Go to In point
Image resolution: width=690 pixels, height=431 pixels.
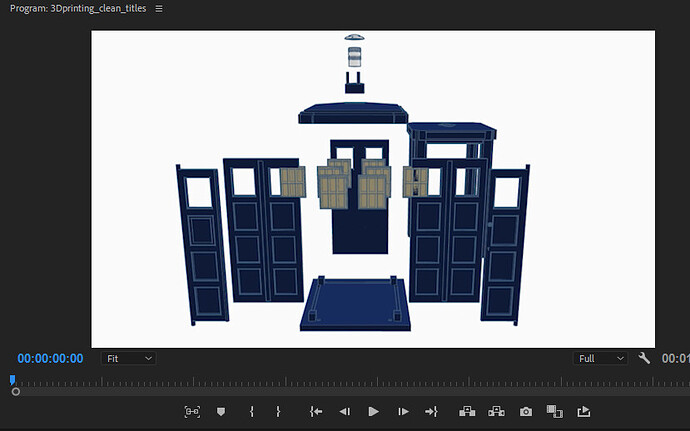click(x=316, y=411)
